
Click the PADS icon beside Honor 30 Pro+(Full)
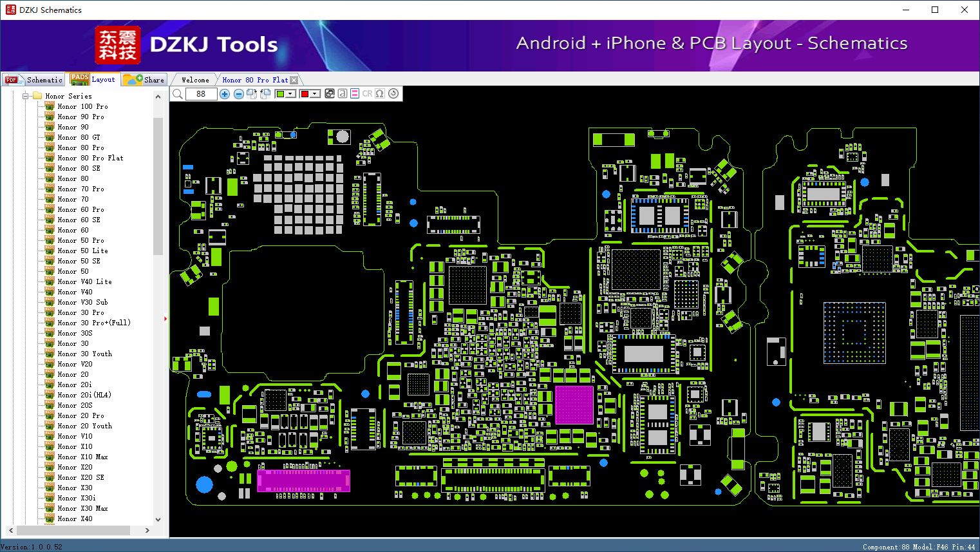tap(50, 323)
